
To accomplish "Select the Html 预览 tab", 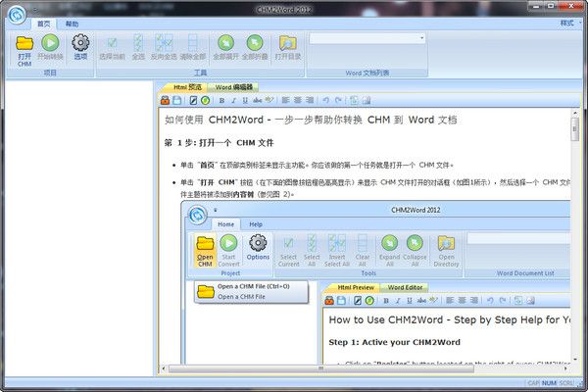I will [187, 87].
